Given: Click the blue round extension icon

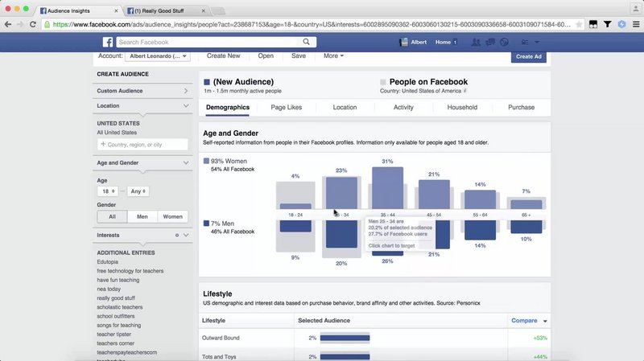Looking at the screenshot, I should (621, 24).
